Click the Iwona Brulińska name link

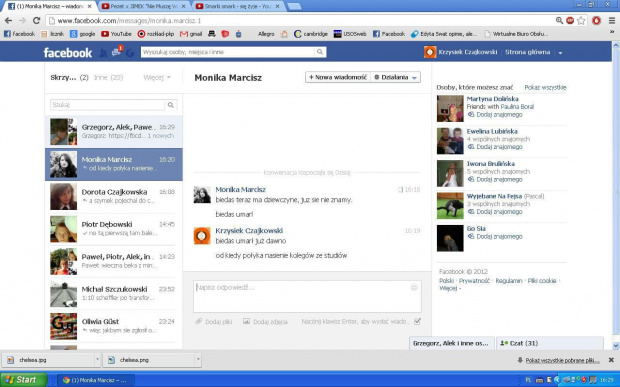tap(490, 164)
